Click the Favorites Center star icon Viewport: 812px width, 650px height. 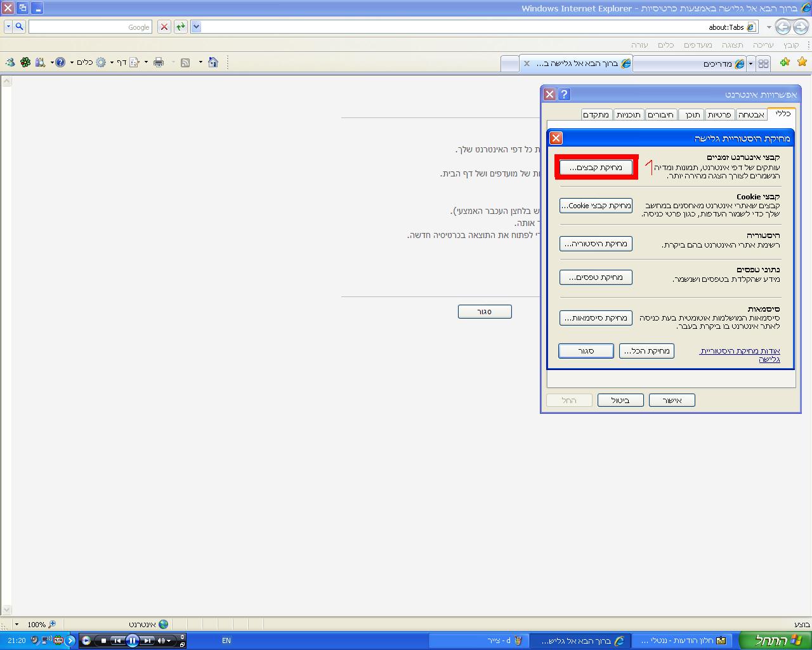(802, 62)
